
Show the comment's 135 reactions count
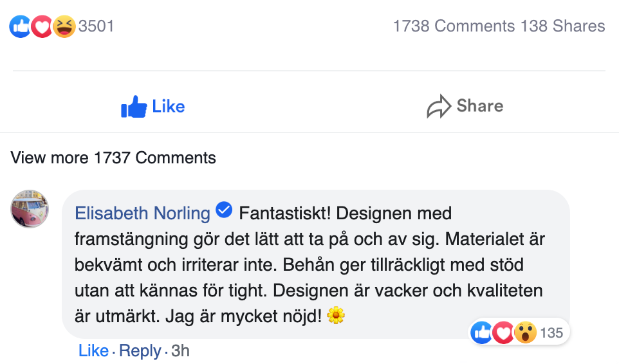pyautogui.click(x=551, y=333)
